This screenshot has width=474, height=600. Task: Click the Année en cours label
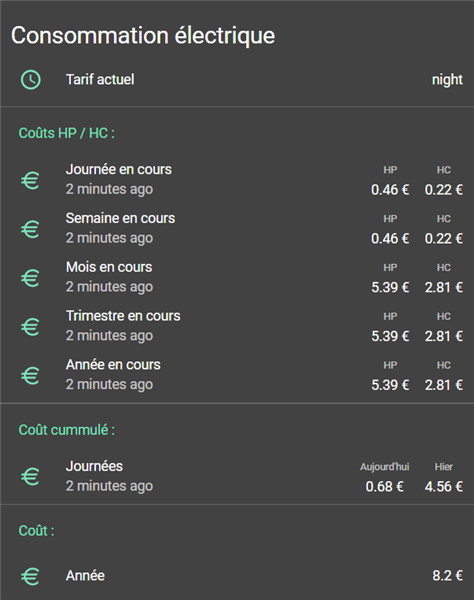tap(113, 365)
